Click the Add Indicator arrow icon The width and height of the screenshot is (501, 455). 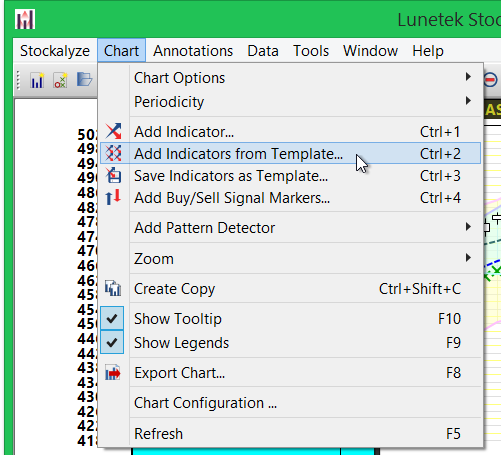click(x=113, y=131)
